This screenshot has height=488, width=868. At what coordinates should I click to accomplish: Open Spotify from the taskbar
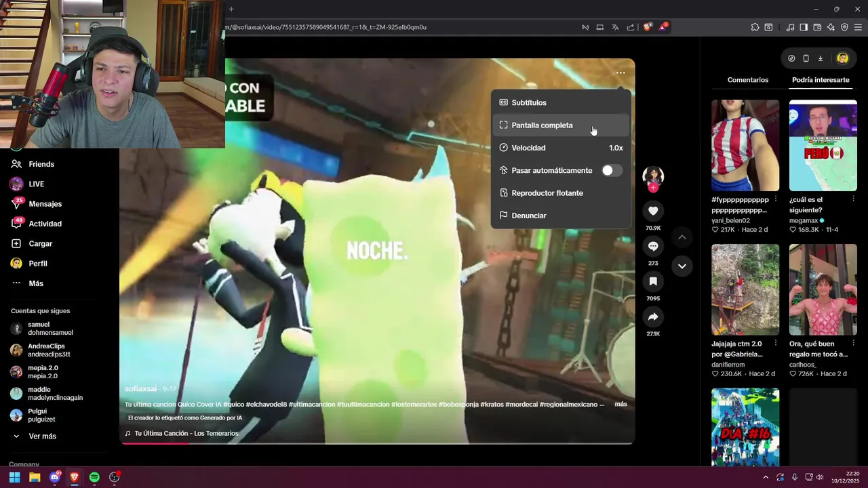[x=94, y=477]
